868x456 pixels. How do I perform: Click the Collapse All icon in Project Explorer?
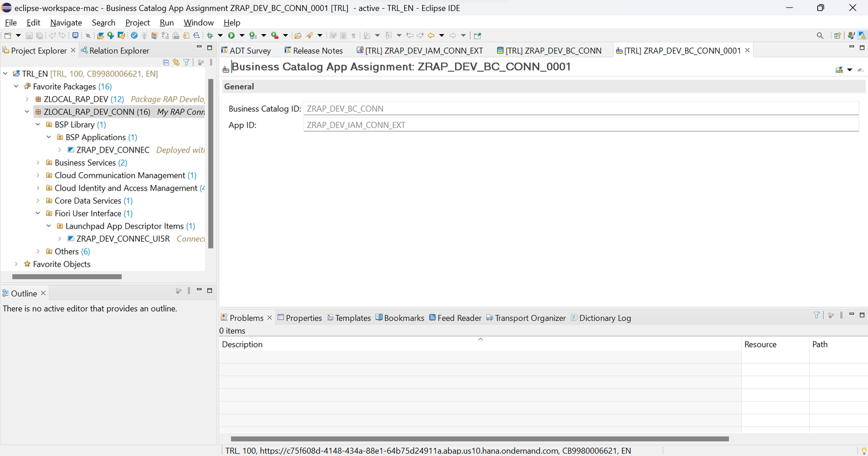click(166, 62)
